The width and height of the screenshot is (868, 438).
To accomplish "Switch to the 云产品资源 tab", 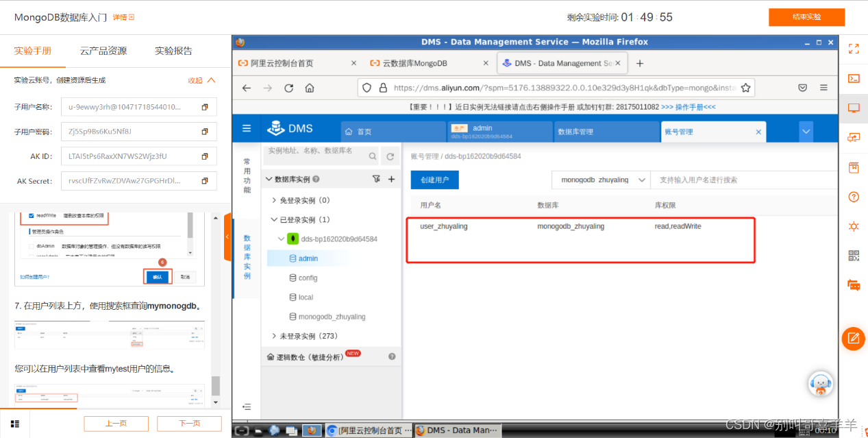I will (103, 51).
